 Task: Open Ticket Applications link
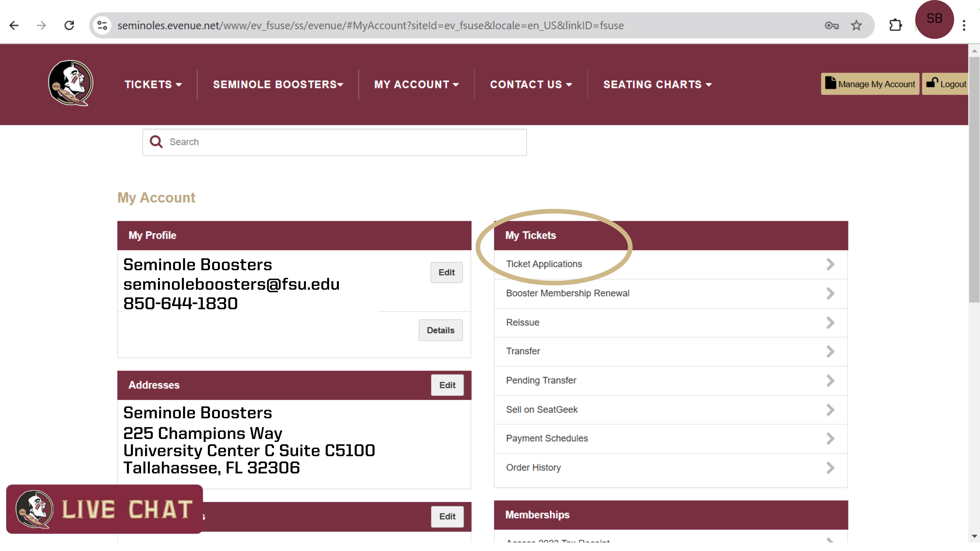click(x=544, y=264)
